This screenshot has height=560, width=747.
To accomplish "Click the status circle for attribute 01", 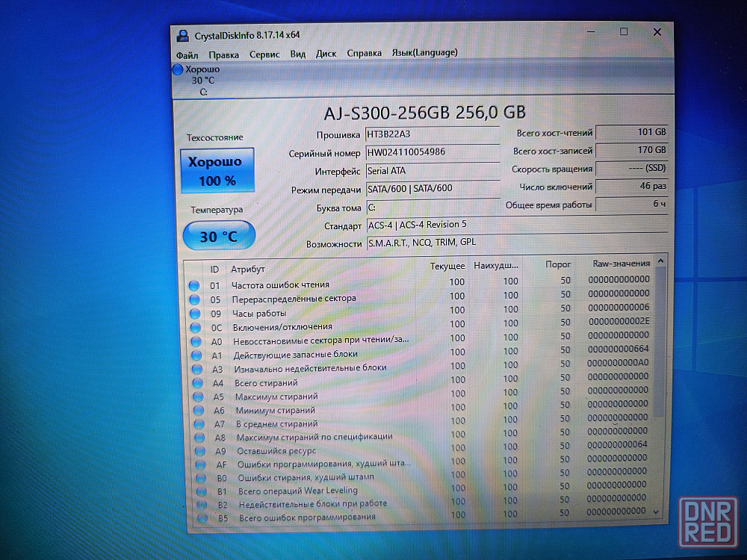I will 194,286.
